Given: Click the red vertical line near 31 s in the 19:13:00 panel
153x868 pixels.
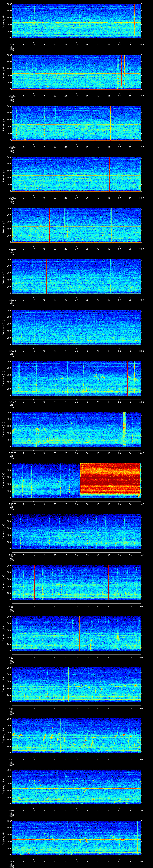Looking at the screenshot, I should [79, 634].
